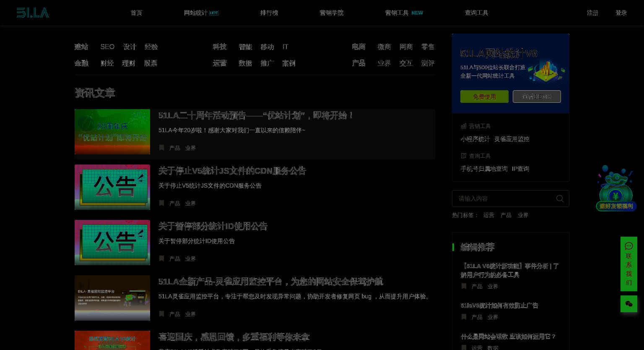This screenshot has width=644, height=350.
Task: Select the SEO category
Action: click(107, 47)
